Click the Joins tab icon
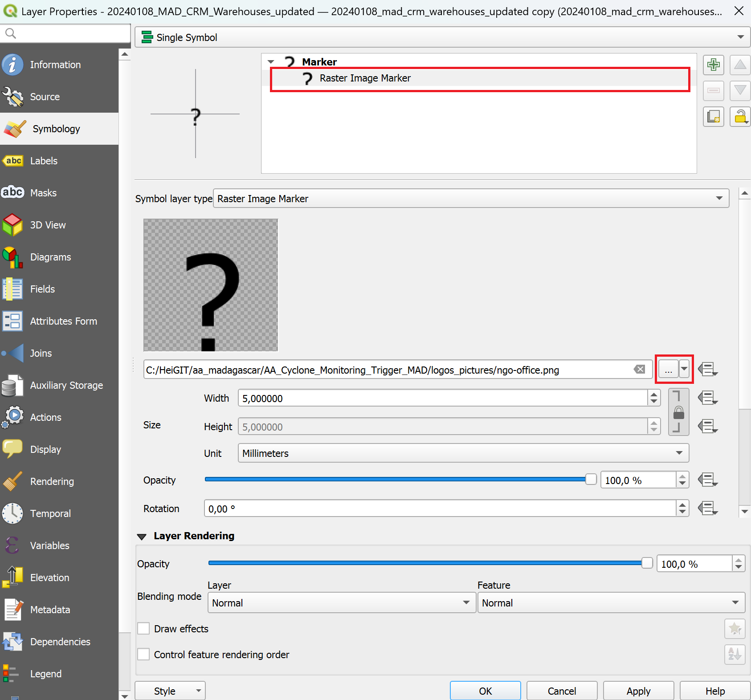 (12, 353)
